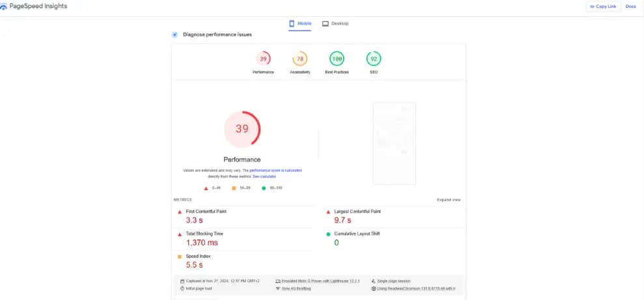This screenshot has height=300, width=644.
Task: Click the Speed Index value 5.5 s
Action: pos(194,265)
